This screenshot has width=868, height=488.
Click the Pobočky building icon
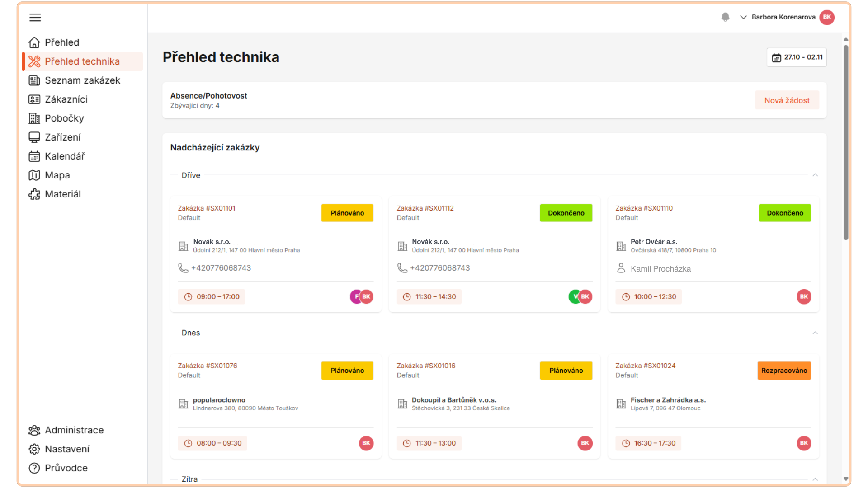tap(34, 118)
